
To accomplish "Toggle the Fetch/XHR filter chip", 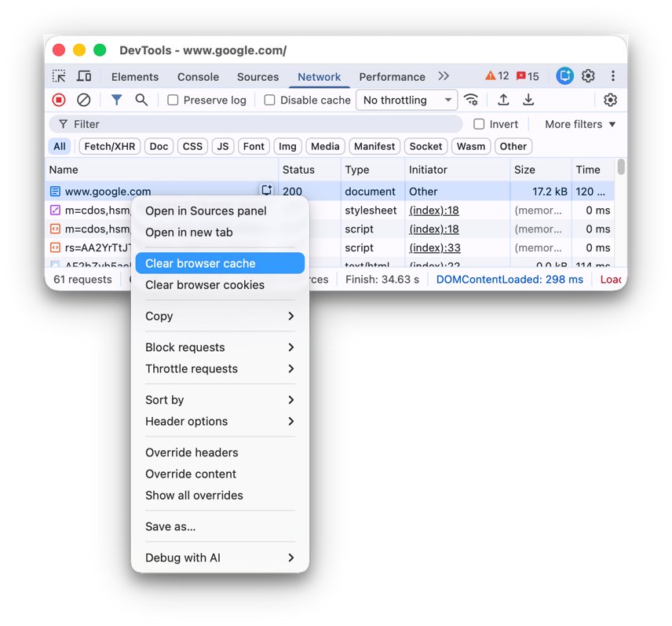I will tap(110, 146).
